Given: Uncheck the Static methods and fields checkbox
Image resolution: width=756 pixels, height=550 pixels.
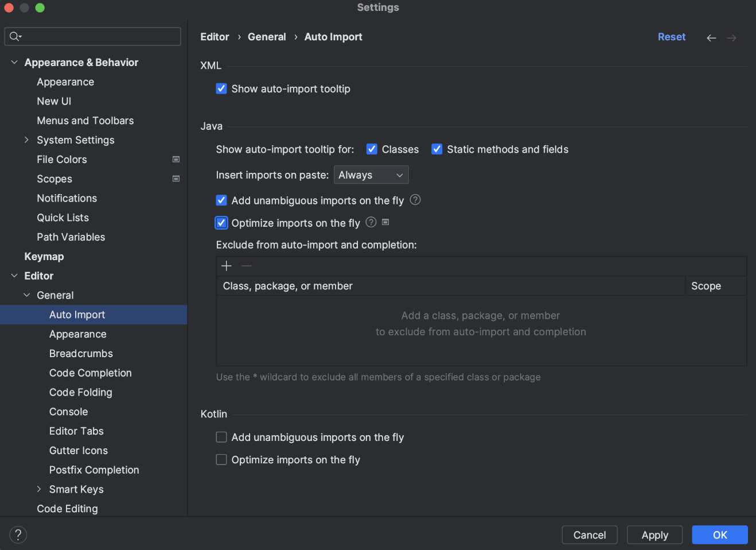Looking at the screenshot, I should coord(437,149).
